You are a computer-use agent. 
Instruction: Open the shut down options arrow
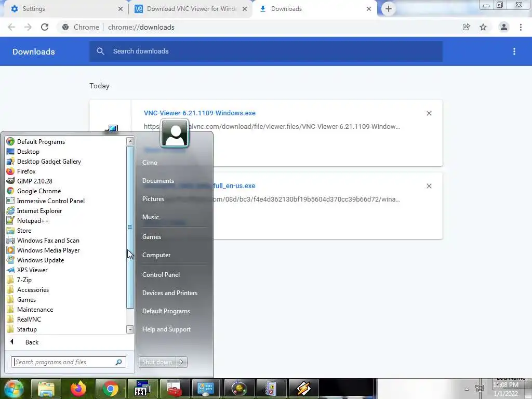coord(181,362)
